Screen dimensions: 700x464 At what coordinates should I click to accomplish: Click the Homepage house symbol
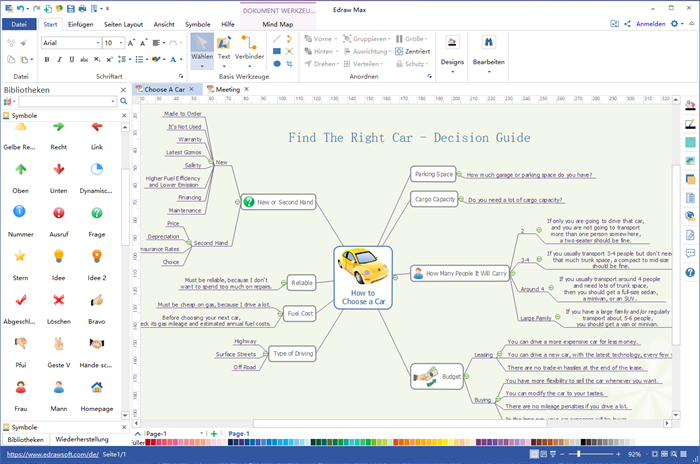[x=96, y=388]
